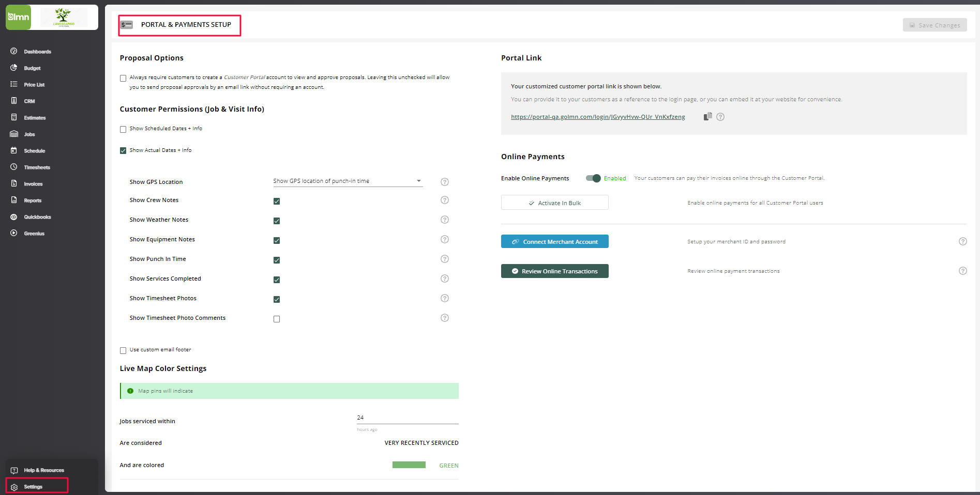Viewport: 980px width, 495px height.
Task: Click the Timesheets clock icon
Action: point(14,167)
